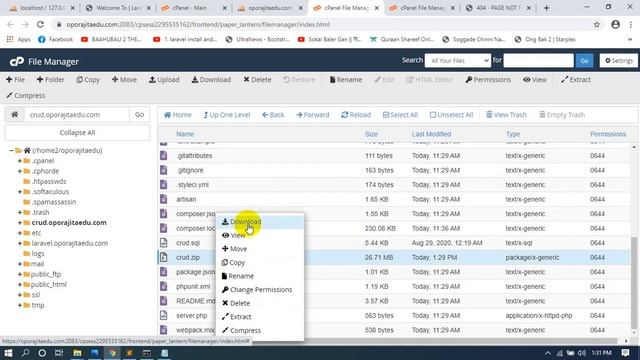Select the .gitattributes file name
This screenshot has width=640, height=360.
(194, 156)
